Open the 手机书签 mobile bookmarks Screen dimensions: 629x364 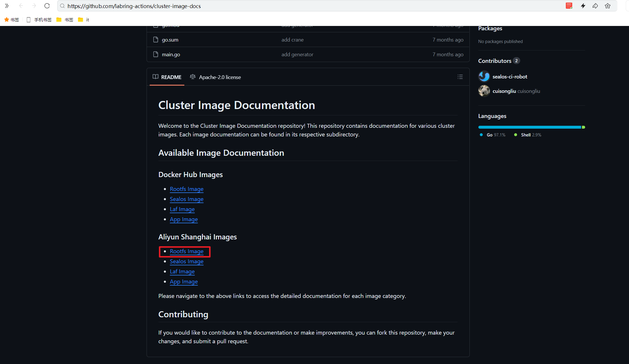pyautogui.click(x=39, y=20)
